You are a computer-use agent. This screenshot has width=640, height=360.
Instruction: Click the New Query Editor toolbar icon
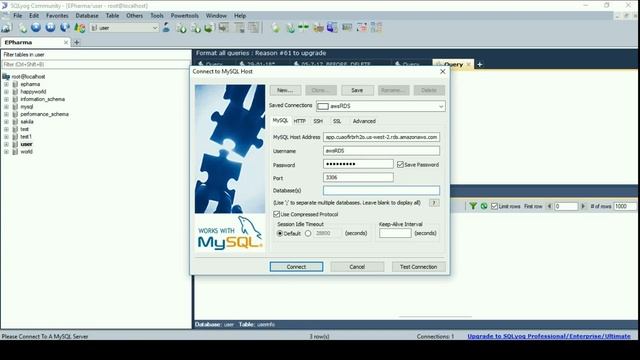click(22, 28)
